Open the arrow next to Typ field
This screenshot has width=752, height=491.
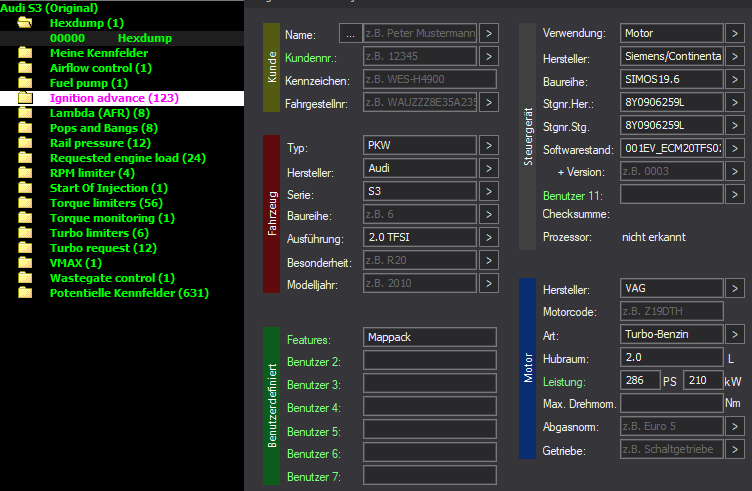[488, 145]
